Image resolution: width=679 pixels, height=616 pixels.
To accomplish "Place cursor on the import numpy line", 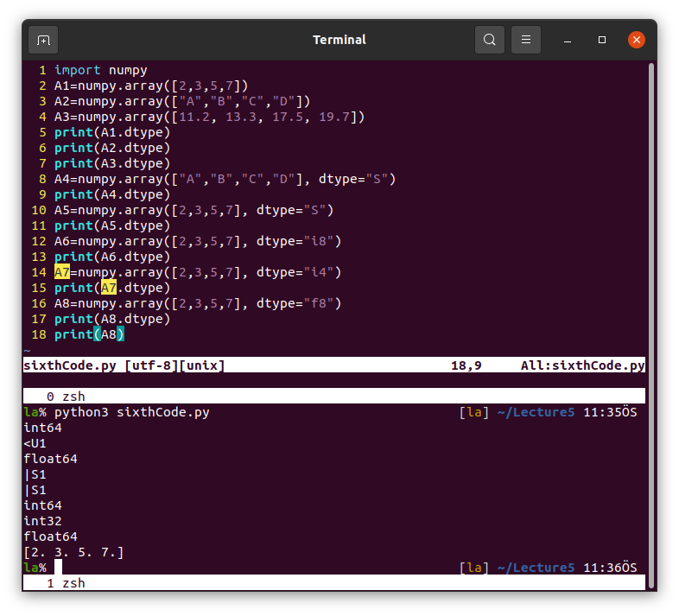I will tap(101, 70).
